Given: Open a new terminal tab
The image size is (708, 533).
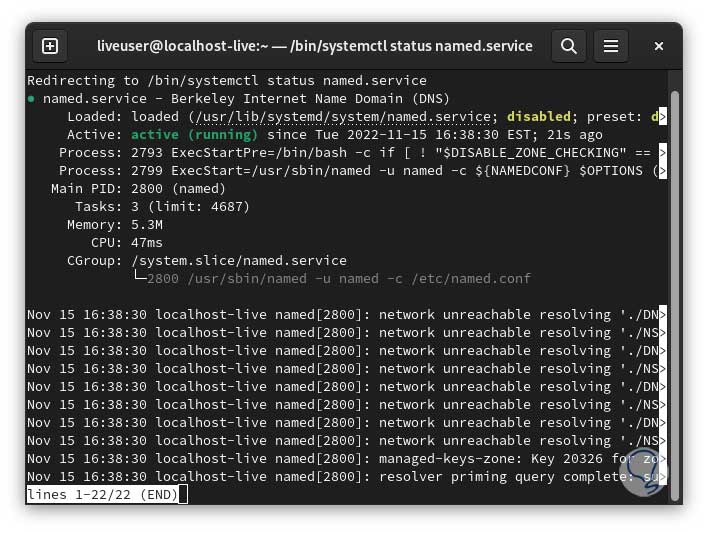Looking at the screenshot, I should [50, 46].
